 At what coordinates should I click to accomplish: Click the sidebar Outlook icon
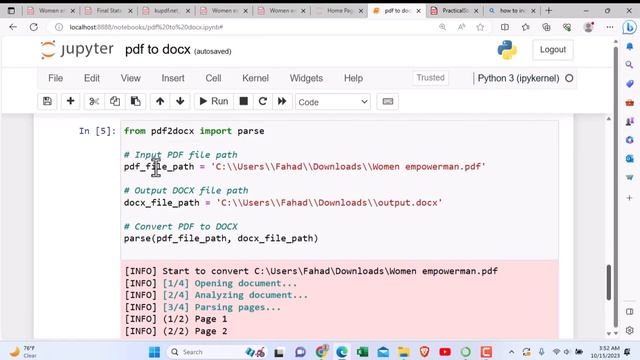[x=629, y=158]
